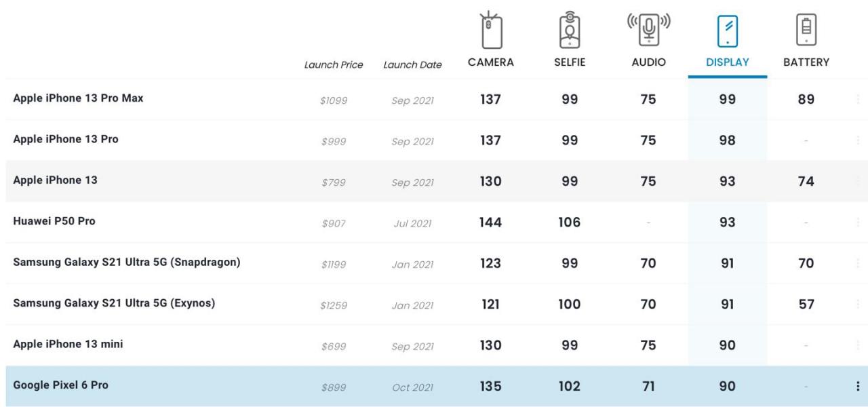The height and width of the screenshot is (407, 868).
Task: Click the Display category phone icon
Action: pyautogui.click(x=727, y=31)
